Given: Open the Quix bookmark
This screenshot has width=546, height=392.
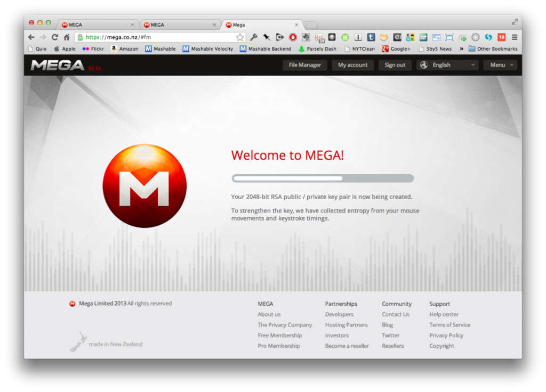Looking at the screenshot, I should tap(37, 48).
